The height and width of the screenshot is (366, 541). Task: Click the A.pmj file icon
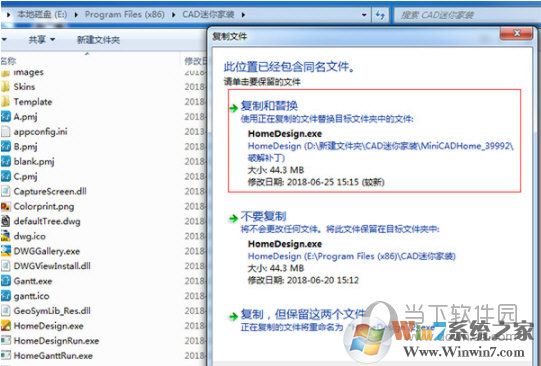(x=6, y=117)
